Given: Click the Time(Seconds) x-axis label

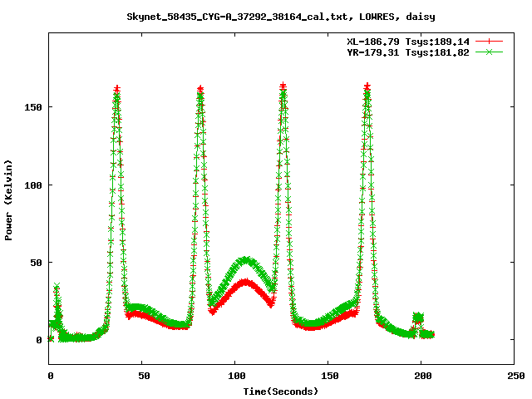Looking at the screenshot, I should pos(281,392).
